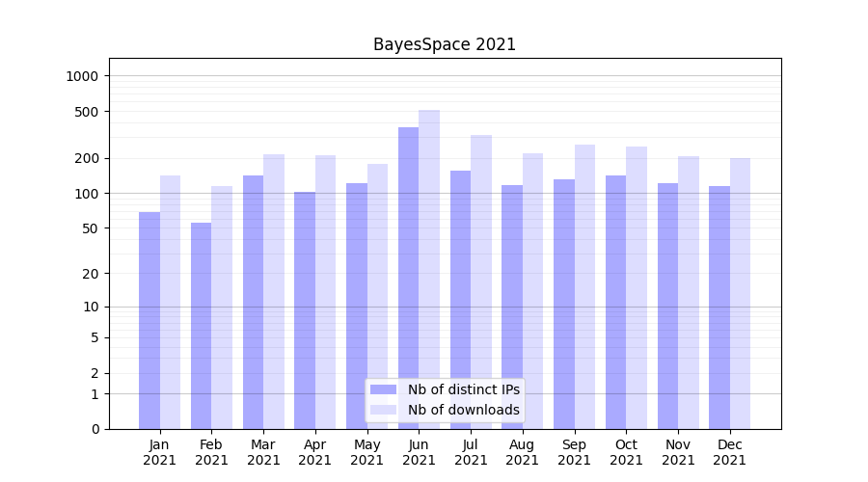Click the June 2021 distinct IPs bar
This screenshot has height=482, width=868.
coord(409,278)
